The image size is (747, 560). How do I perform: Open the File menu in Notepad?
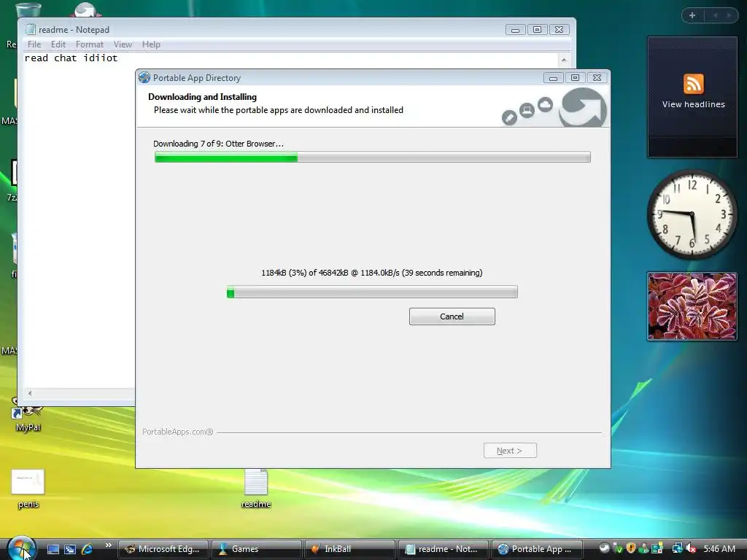click(x=34, y=44)
